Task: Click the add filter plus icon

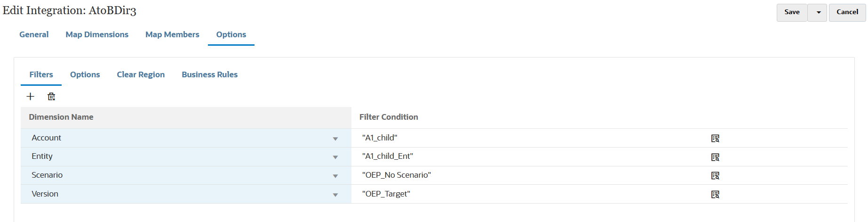Action: tap(31, 97)
